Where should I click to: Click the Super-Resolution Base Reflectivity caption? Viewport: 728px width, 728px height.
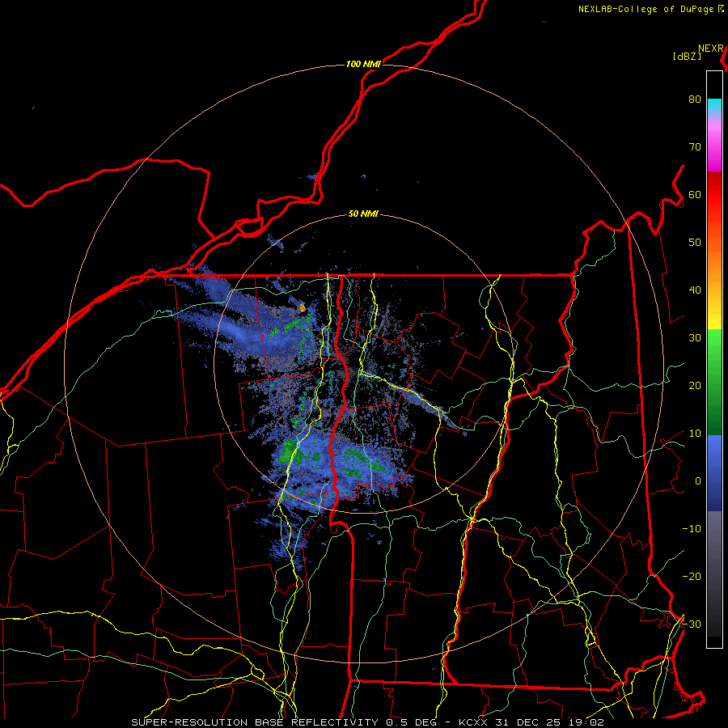(255, 722)
